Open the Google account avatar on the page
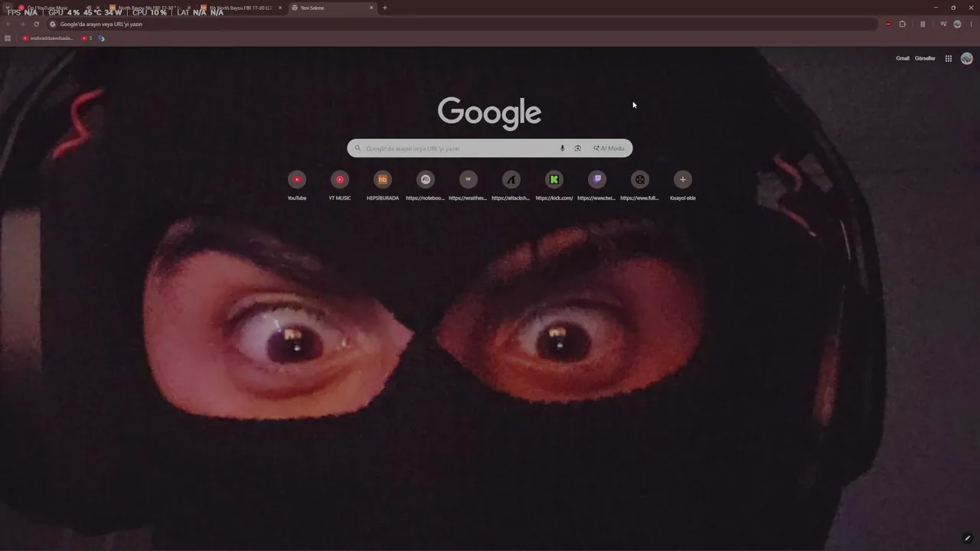Screen dimensions: 980x551 click(x=967, y=58)
